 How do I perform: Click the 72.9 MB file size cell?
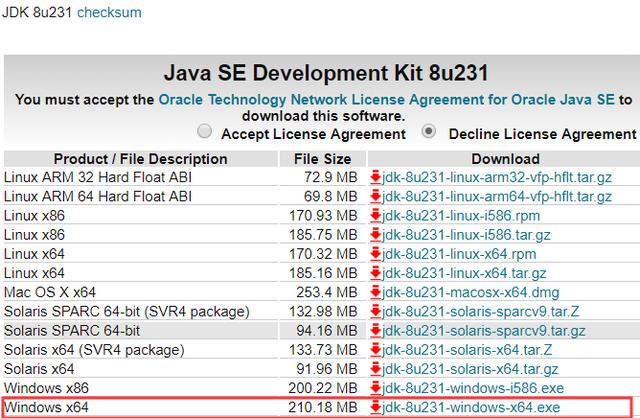pos(331,178)
